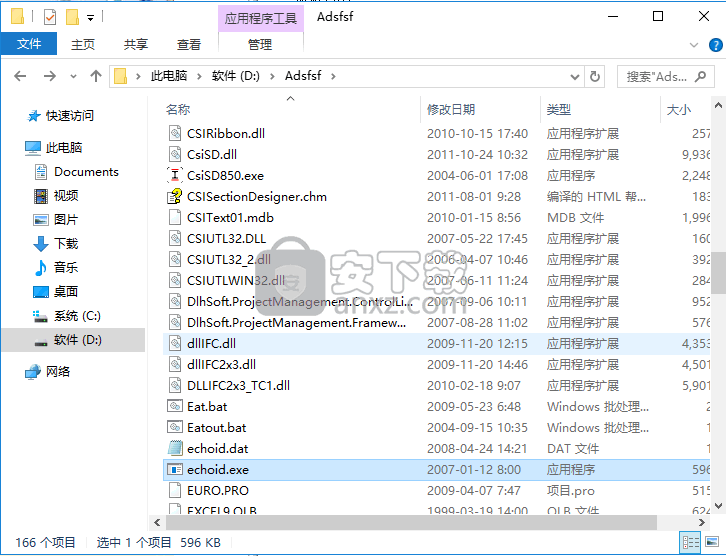The width and height of the screenshot is (726, 556).
Task: Open the Quick Access Toolbar customize dropdown
Action: 91,18
